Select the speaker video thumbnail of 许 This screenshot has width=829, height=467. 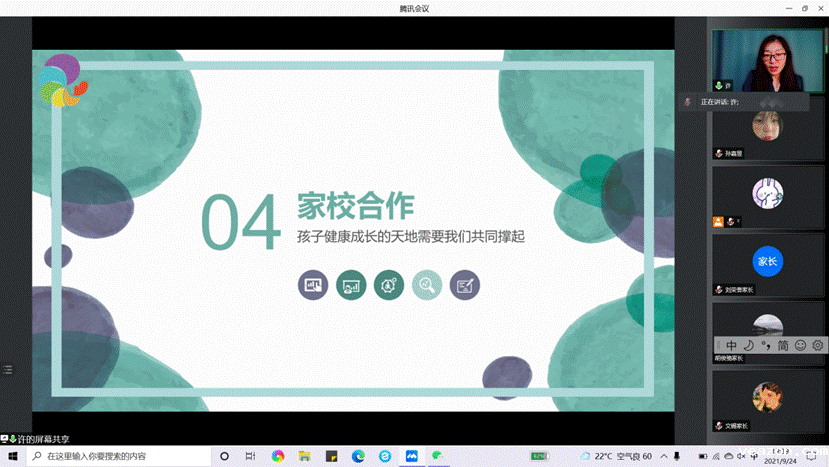click(767, 60)
